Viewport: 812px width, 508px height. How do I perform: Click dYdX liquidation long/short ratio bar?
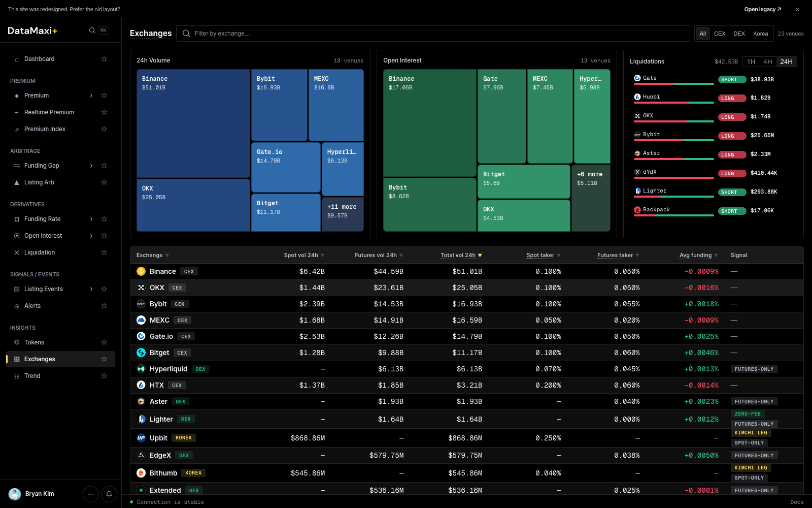(x=674, y=178)
